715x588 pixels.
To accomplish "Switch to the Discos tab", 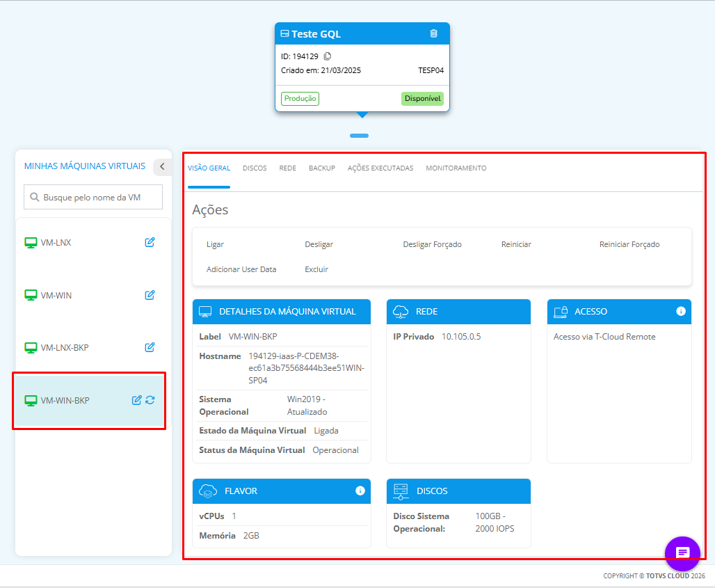I will [x=255, y=168].
